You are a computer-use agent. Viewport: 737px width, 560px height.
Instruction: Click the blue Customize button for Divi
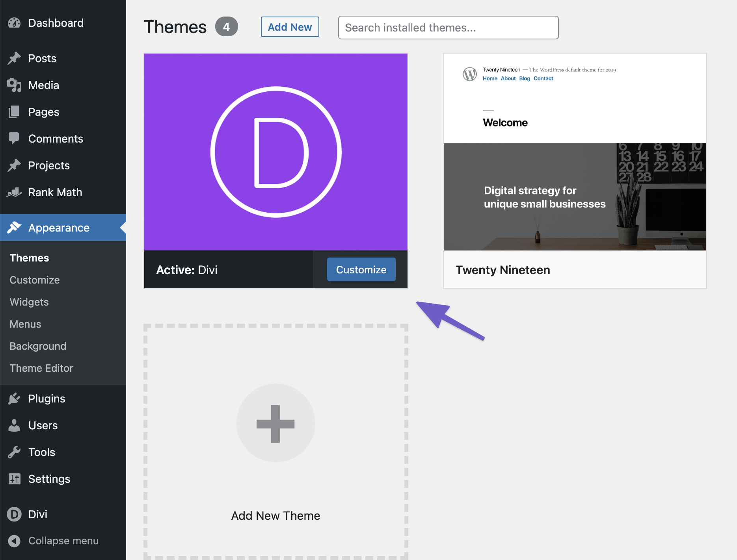(x=361, y=269)
